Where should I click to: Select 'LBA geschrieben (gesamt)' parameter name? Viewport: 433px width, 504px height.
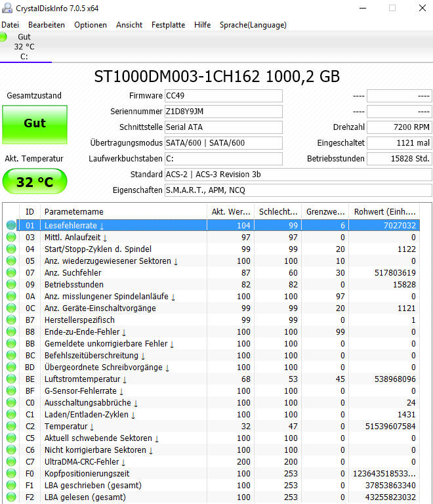point(93,486)
